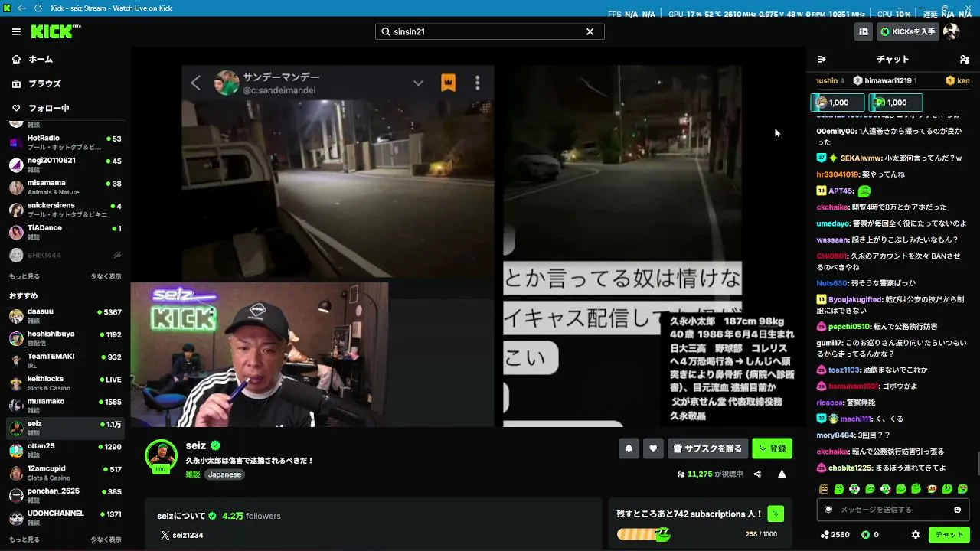Viewport: 980px width, 551px height.
Task: Open the offline SHIKI444 channel
Action: [65, 255]
